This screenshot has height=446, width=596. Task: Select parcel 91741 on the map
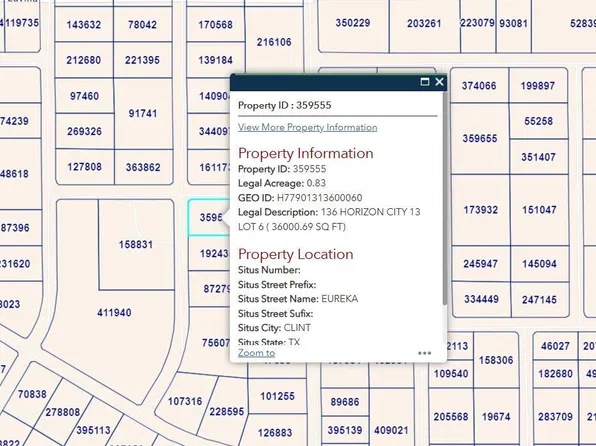[x=143, y=113]
